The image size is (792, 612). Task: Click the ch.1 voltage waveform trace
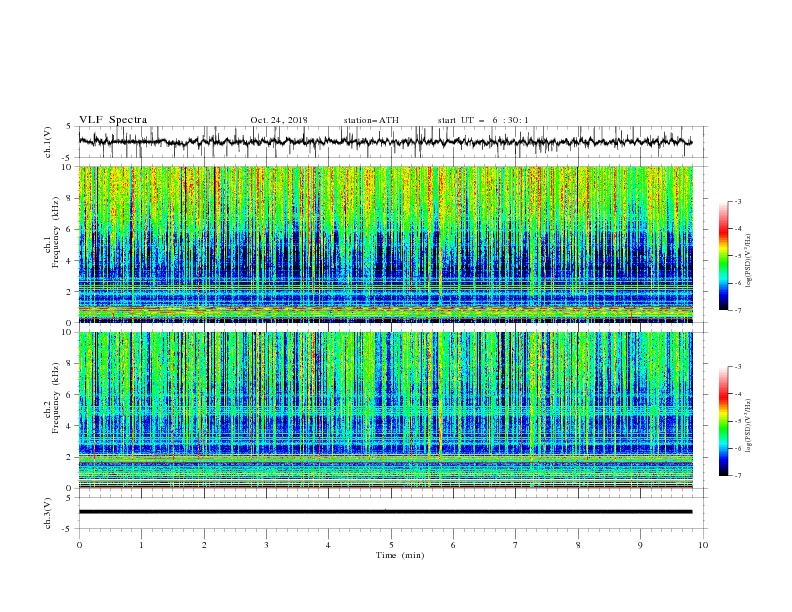385,141
